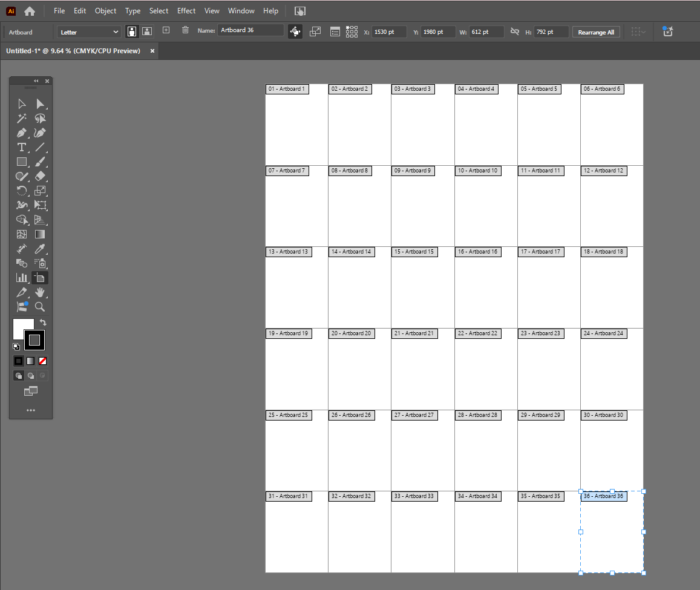Set artboard orientation to Landscape
Screen dimensions: 700x590
coord(147,31)
